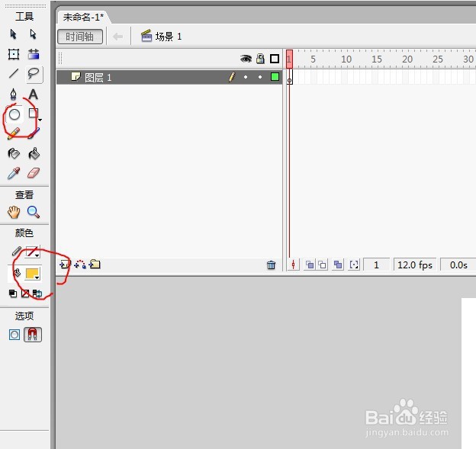Click the back arrow button
This screenshot has height=449, width=476.
(117, 37)
